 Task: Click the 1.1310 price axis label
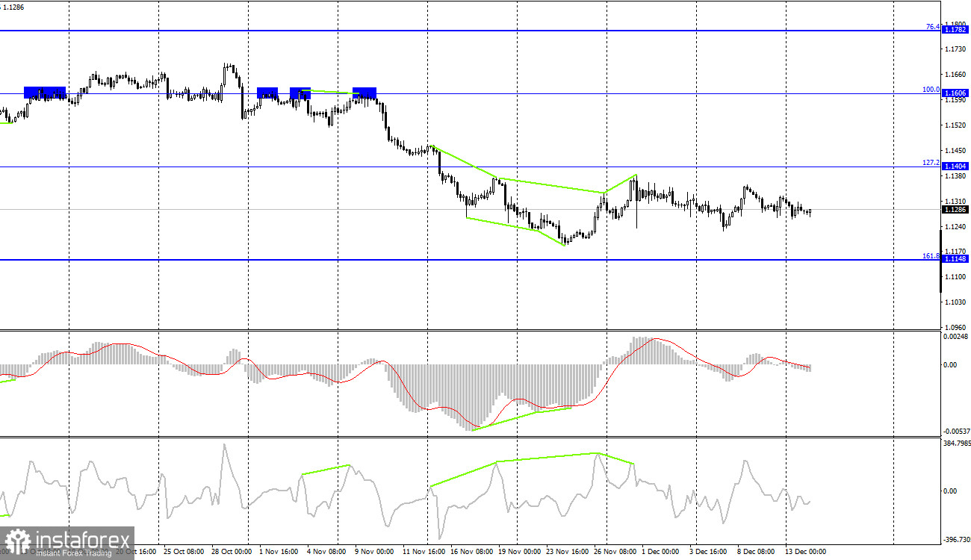[956, 202]
